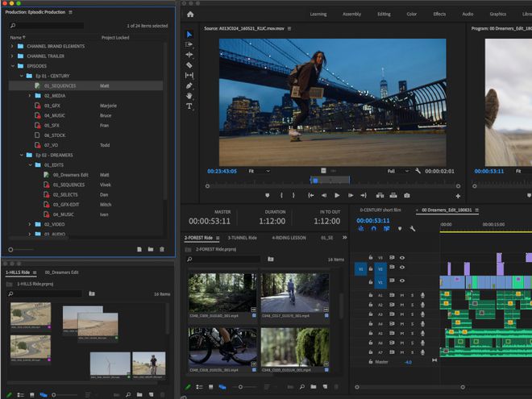Select the Slip tool

[189, 75]
